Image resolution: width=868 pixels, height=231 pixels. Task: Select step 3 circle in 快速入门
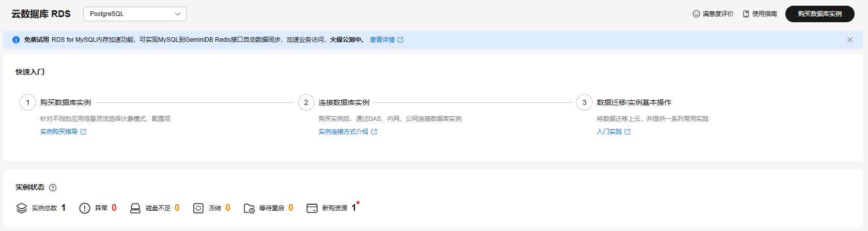[x=584, y=102]
